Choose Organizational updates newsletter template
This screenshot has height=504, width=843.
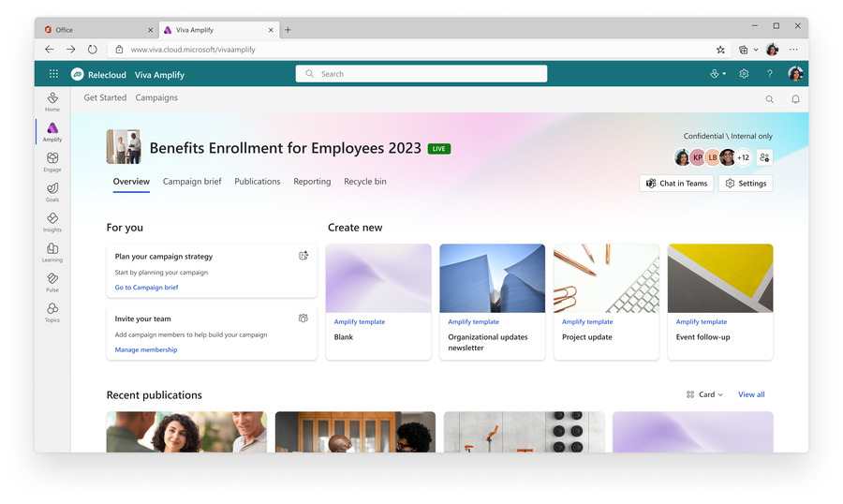click(x=492, y=302)
